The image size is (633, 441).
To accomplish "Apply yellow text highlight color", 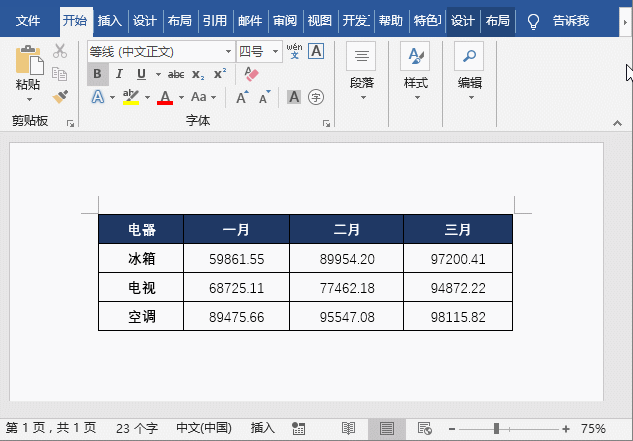I will [x=131, y=97].
